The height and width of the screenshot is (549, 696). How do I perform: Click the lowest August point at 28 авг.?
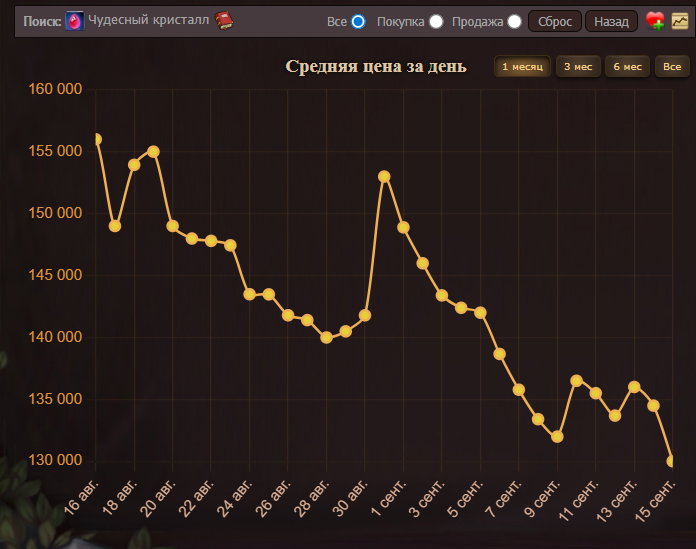click(x=326, y=338)
